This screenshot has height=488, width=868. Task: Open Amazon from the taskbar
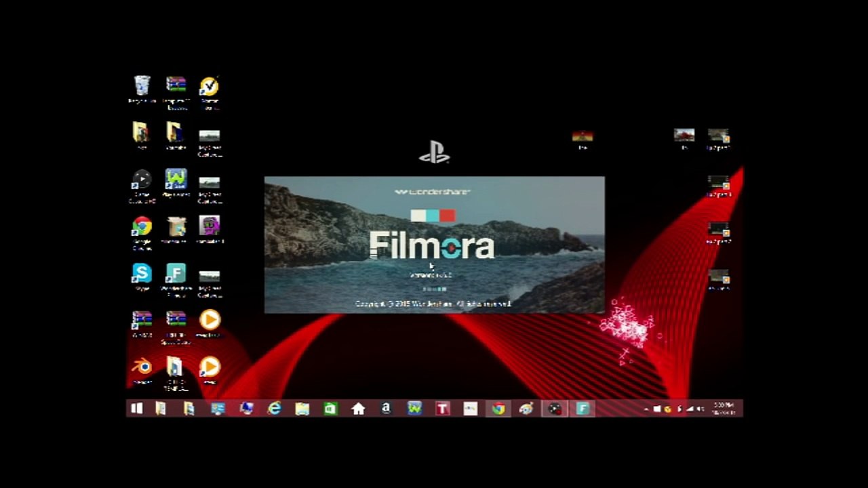click(x=386, y=409)
